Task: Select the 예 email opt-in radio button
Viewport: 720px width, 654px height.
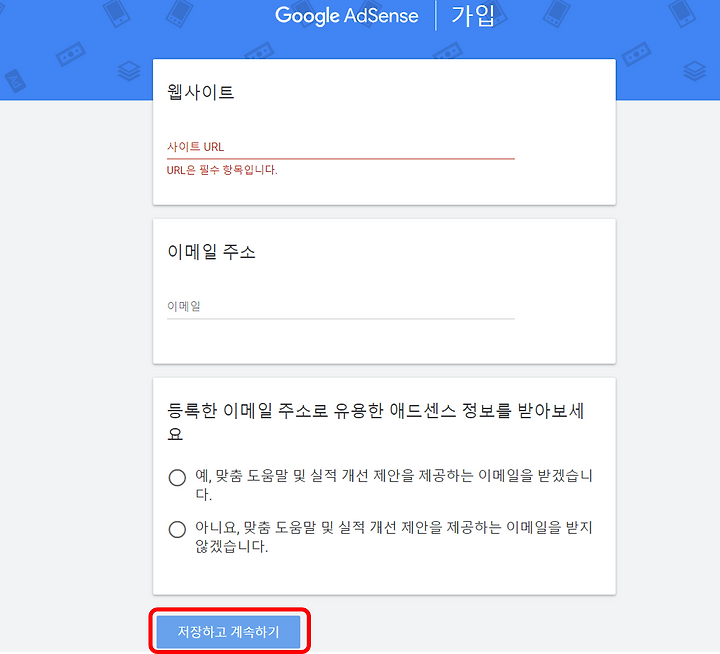Action: tap(177, 478)
